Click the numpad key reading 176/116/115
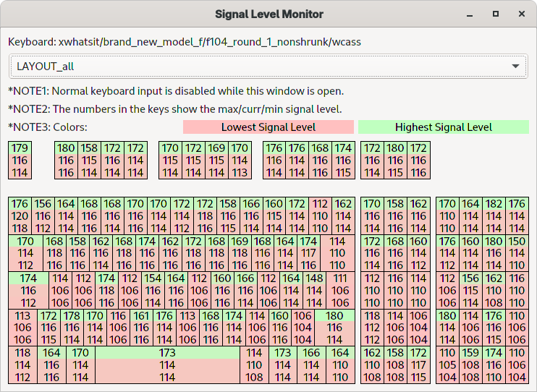This screenshot has height=392, width=537. click(x=494, y=328)
